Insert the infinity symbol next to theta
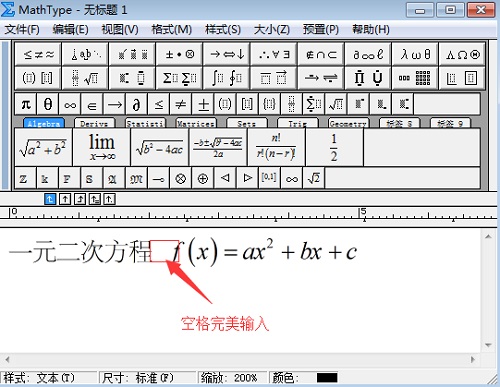 [70, 105]
